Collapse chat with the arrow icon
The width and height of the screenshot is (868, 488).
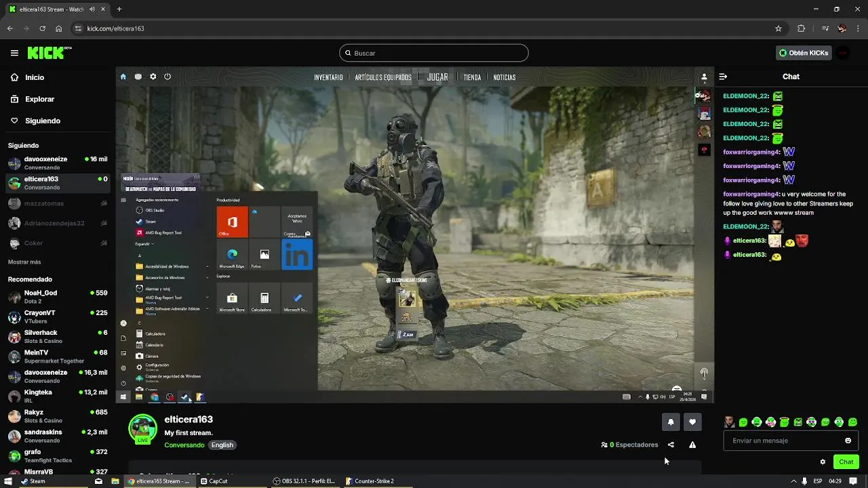point(723,77)
